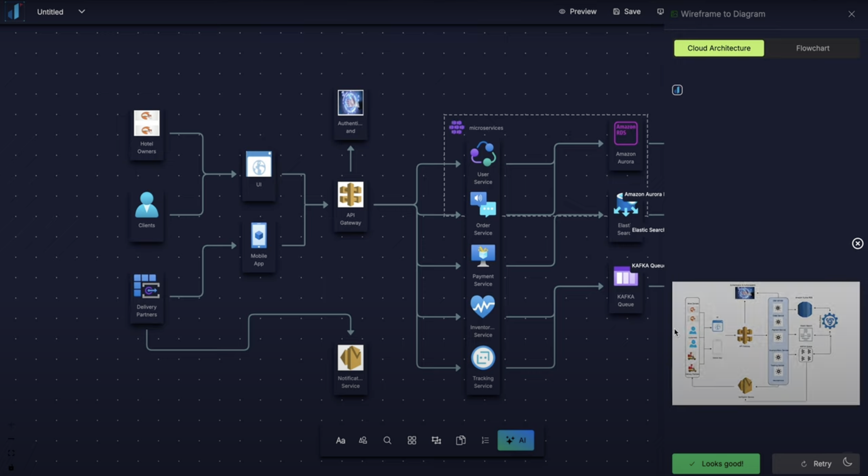Toggle Preview mode with eye icon
Image resolution: width=868 pixels, height=476 pixels.
(578, 12)
